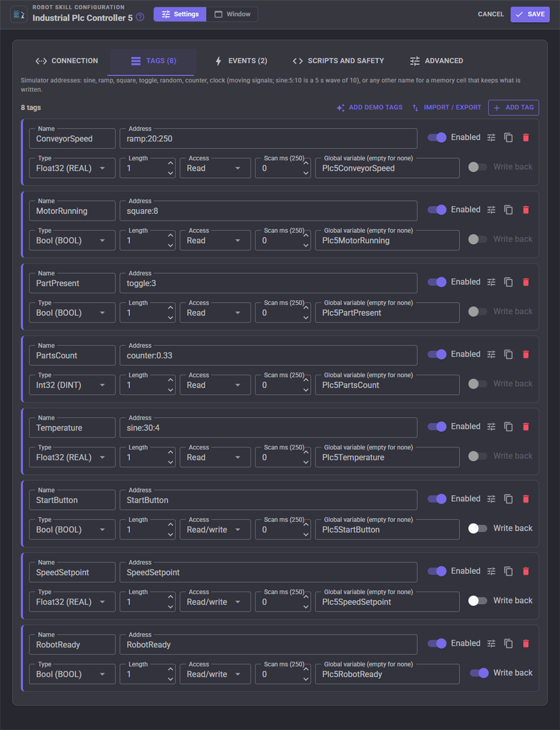Toggle Enabled switch for MotorRunning
This screenshot has width=560, height=730.
click(437, 210)
